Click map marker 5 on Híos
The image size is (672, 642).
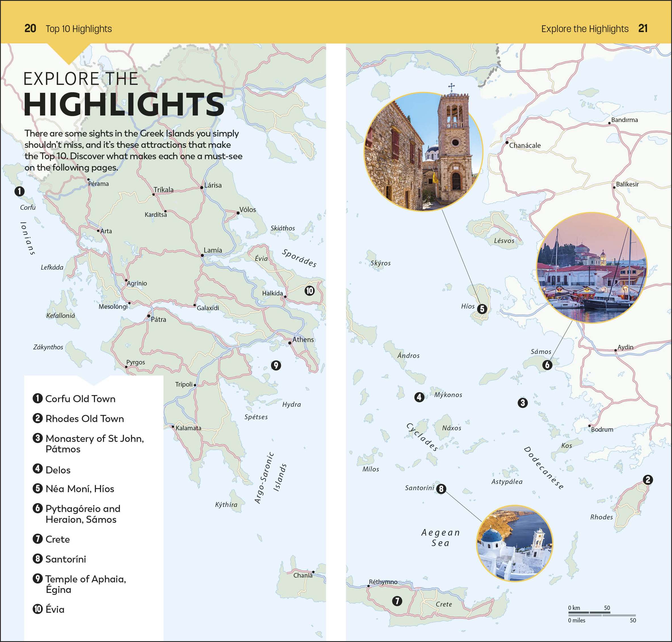[x=482, y=309]
